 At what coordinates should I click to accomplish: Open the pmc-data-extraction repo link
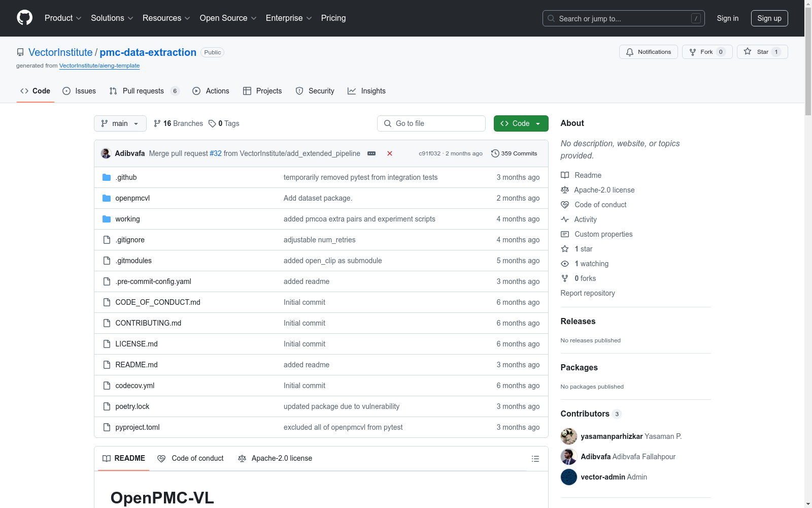pyautogui.click(x=148, y=52)
